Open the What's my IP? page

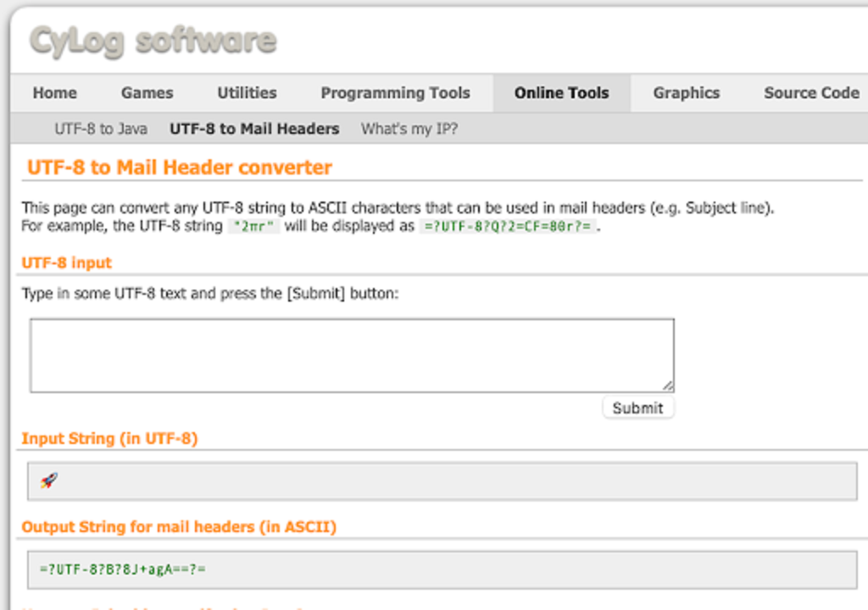[x=409, y=129]
